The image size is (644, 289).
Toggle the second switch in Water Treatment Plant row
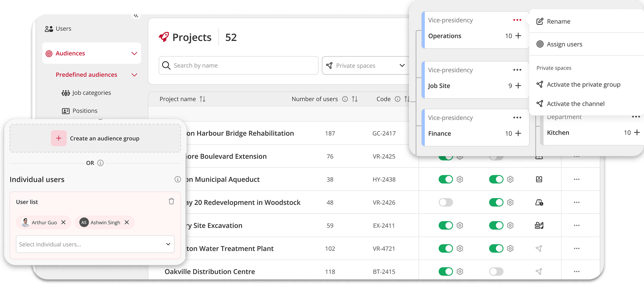click(x=496, y=248)
